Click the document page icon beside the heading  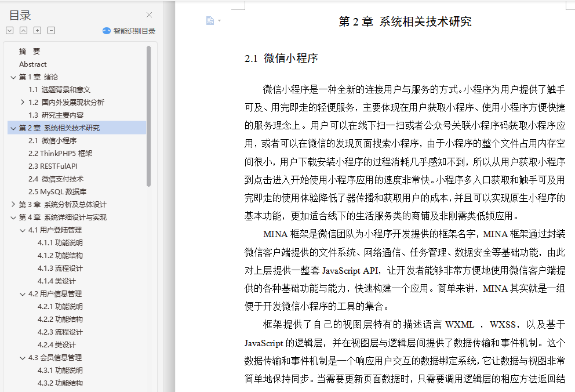tap(210, 20)
